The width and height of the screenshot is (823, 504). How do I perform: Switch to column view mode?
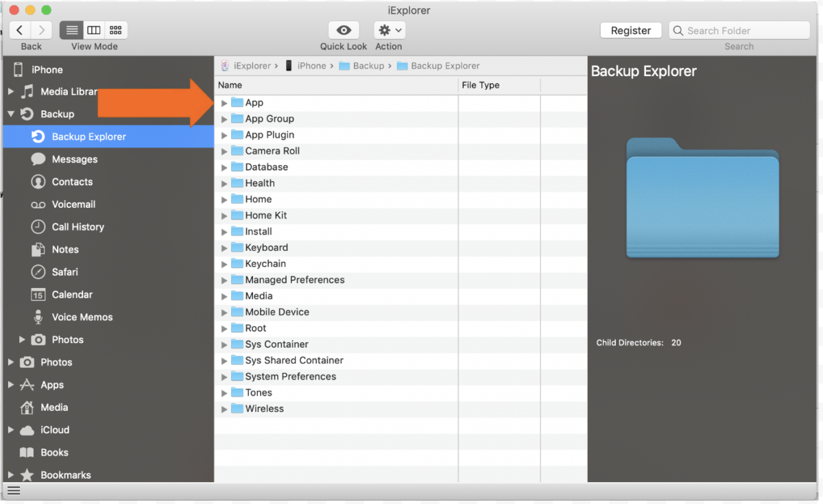point(93,29)
